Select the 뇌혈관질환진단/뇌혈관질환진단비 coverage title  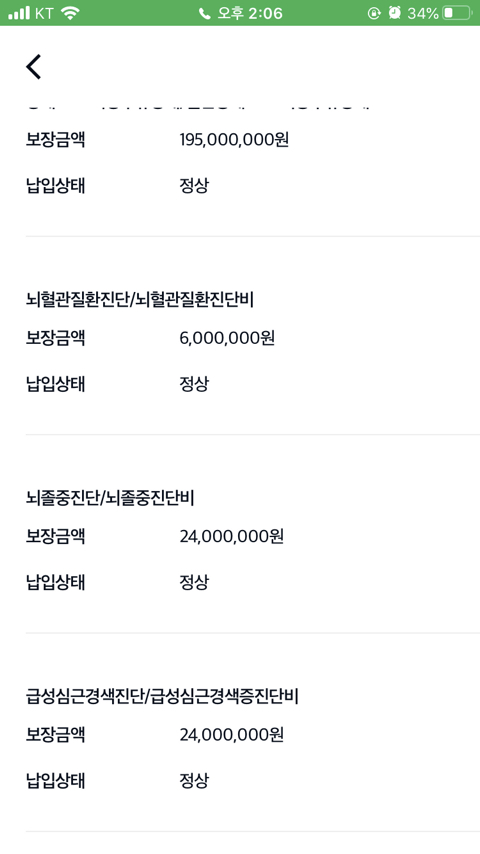[139, 300]
